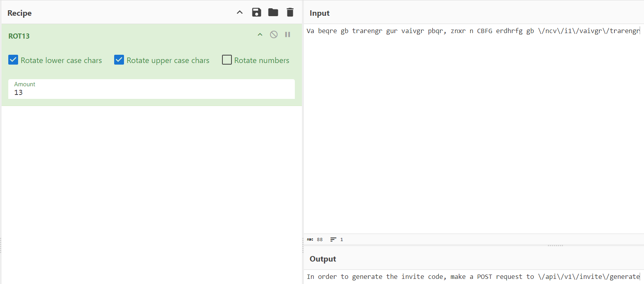Clear the recipe with the trash icon
Screen dimensions: 644x284
(290, 13)
